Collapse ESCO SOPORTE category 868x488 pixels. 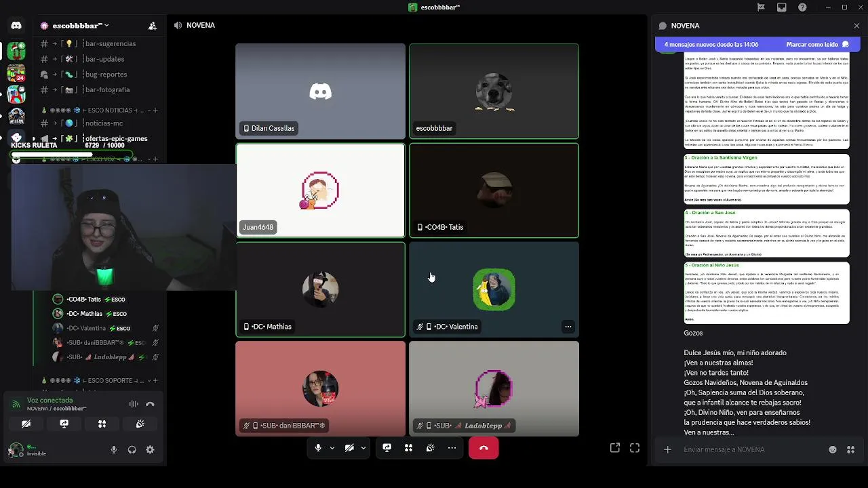click(94, 380)
